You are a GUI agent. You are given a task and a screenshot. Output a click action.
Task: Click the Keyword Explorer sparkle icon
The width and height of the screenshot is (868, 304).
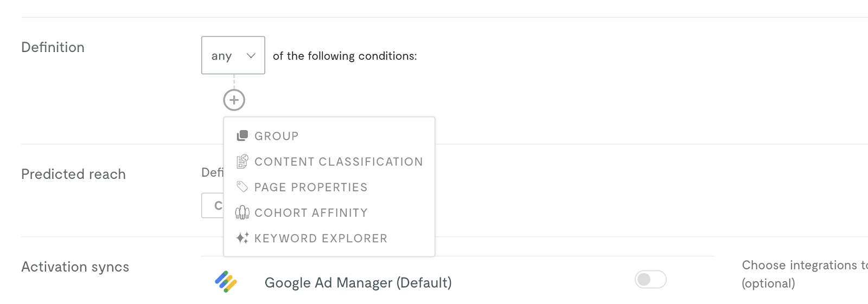pyautogui.click(x=242, y=238)
